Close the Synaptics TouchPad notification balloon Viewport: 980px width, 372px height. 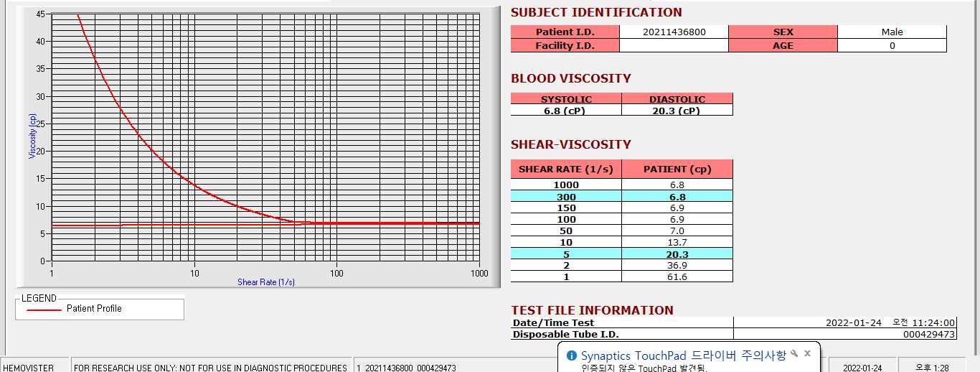pos(807,354)
